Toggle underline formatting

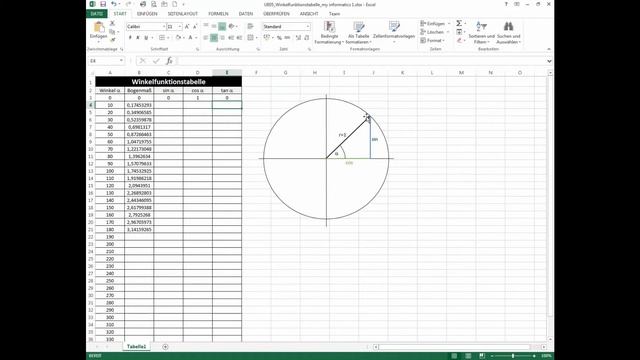tap(146, 38)
